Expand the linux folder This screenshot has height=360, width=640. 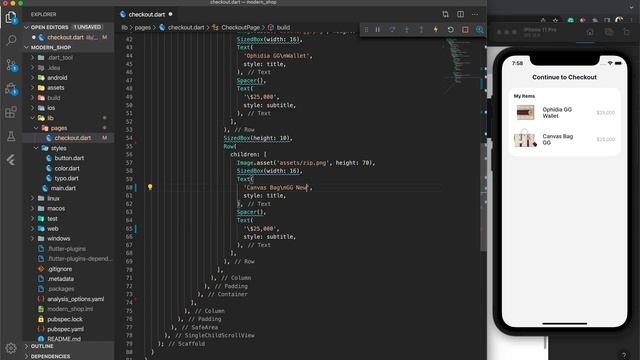point(53,198)
